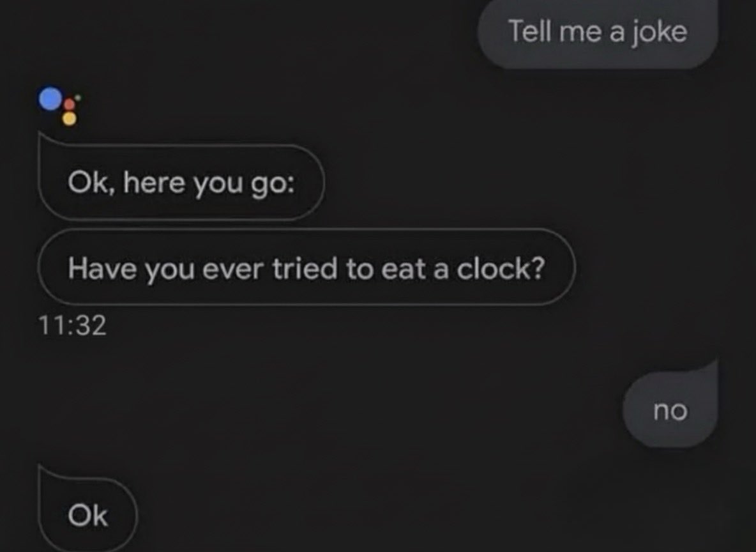This screenshot has height=552, width=756.
Task: Click the word "Tell" in the user message
Action: [x=529, y=31]
